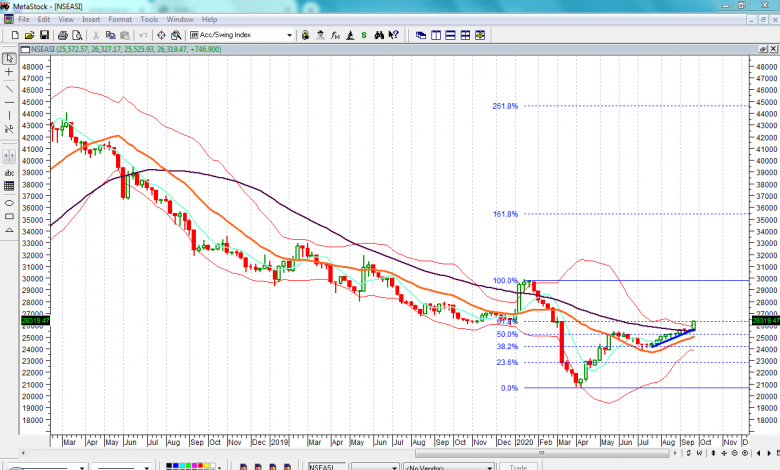Click the Copy icon in toolbar
The width and height of the screenshot is (780, 470).
[110, 35]
